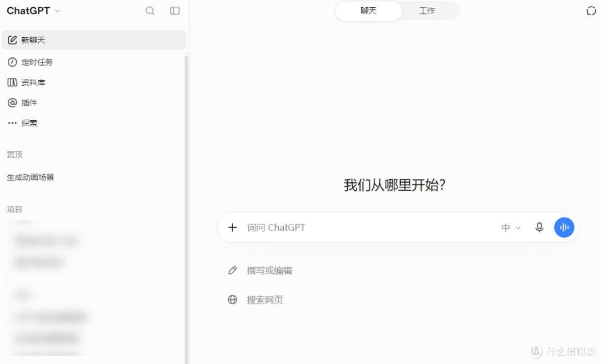601x364 pixels.
Task: Open the 中 language dropdown in prompt box
Action: click(x=510, y=228)
